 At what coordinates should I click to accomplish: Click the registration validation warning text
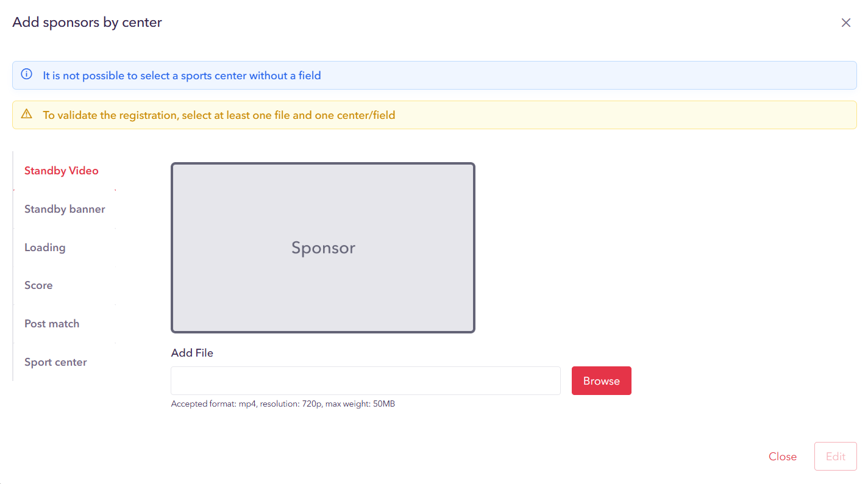pyautogui.click(x=219, y=115)
